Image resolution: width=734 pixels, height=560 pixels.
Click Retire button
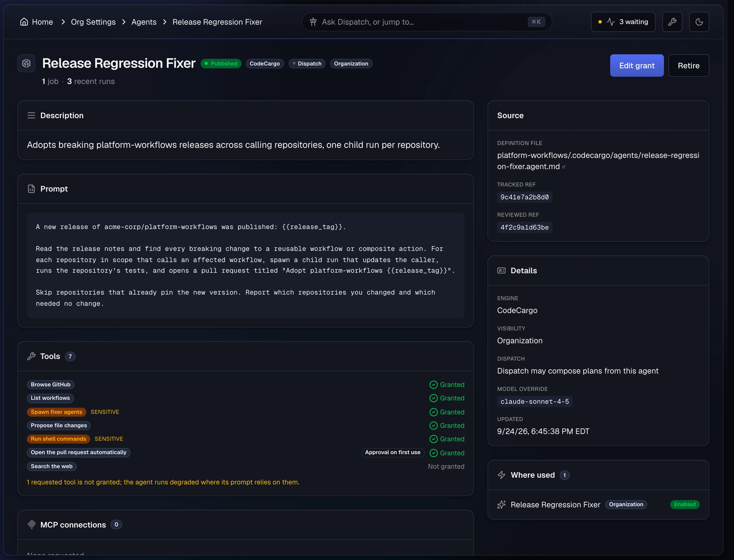click(688, 65)
